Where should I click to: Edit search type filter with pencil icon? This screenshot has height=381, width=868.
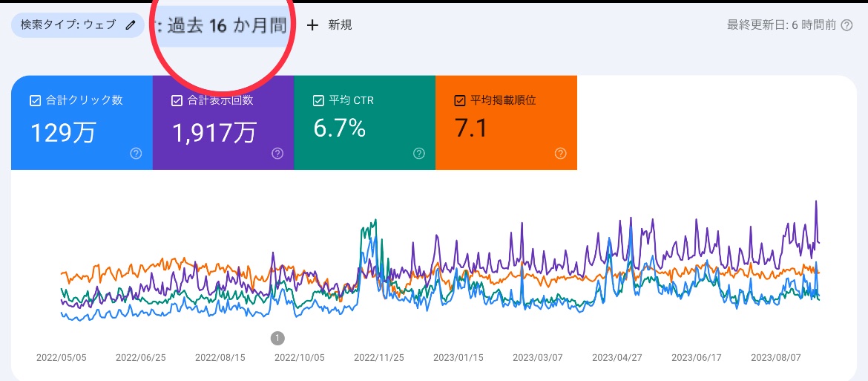[x=131, y=25]
